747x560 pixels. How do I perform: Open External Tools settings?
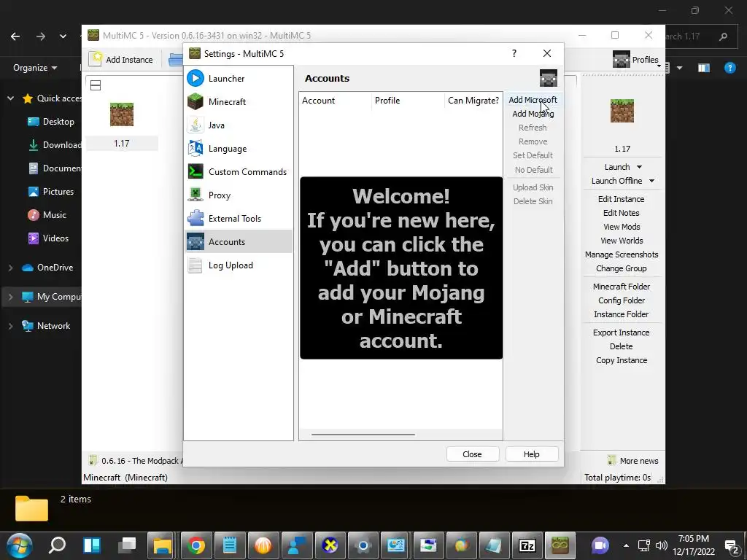coord(239,219)
